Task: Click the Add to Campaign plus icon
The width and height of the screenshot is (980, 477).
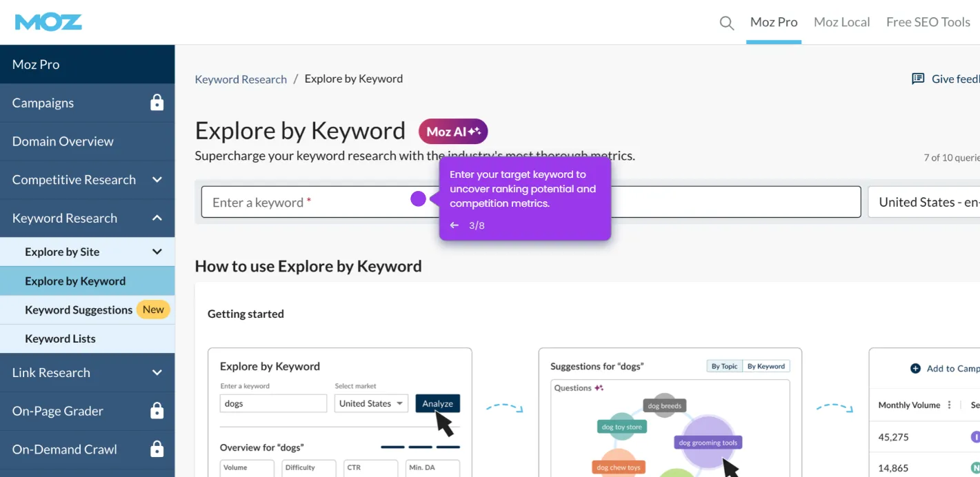Action: point(915,369)
